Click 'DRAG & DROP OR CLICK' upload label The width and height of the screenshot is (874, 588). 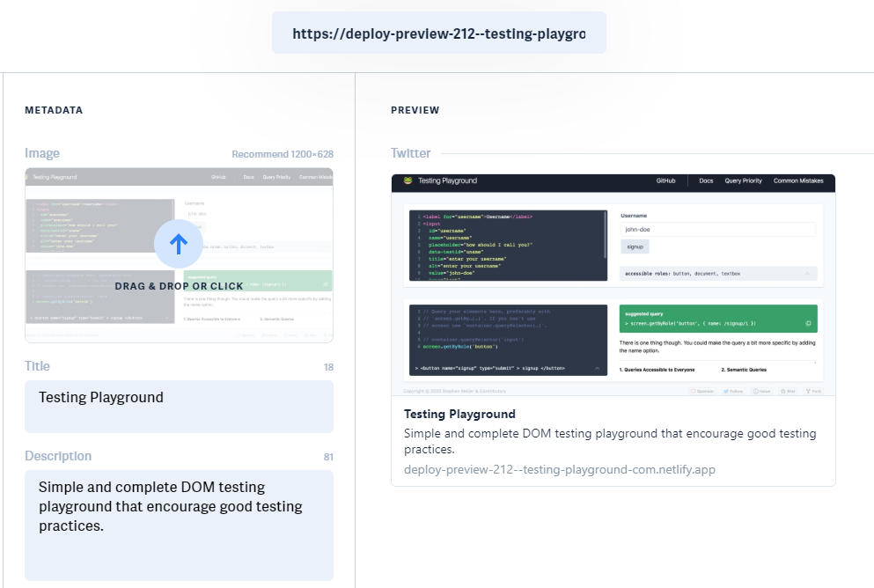click(x=179, y=286)
